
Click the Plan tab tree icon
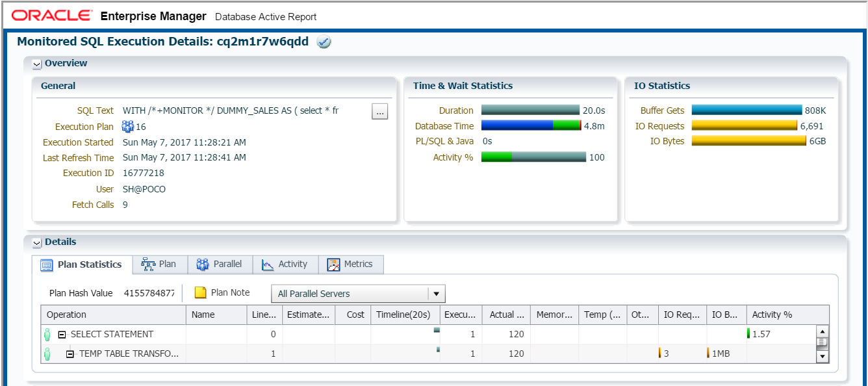pyautogui.click(x=148, y=264)
